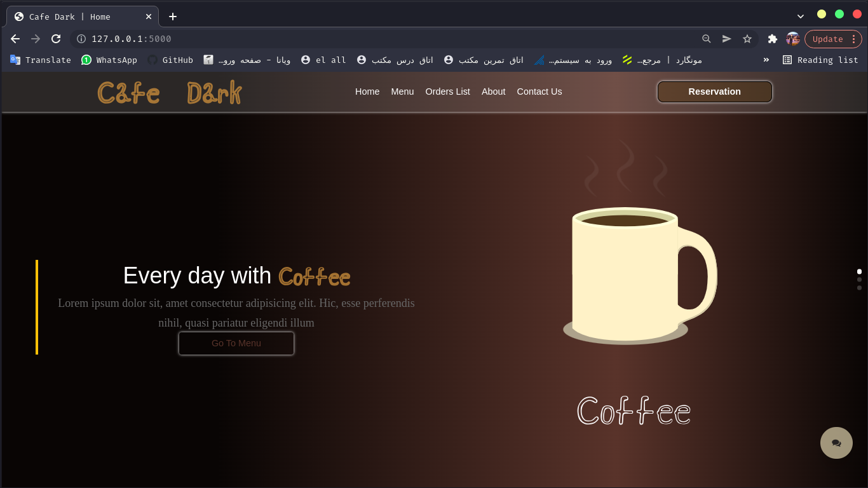Expand the tab search dropdown arrow

point(801,16)
